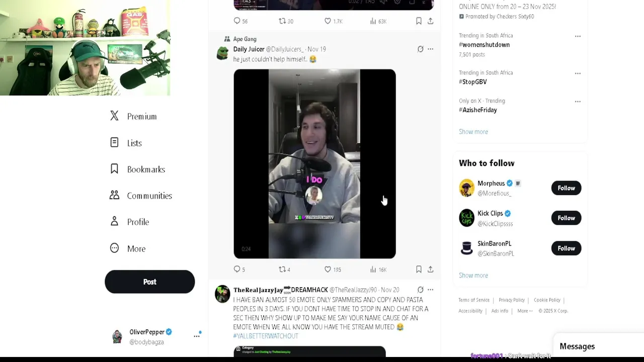Image resolution: width=644 pixels, height=362 pixels.
Task: Open the Messages drawer
Action: tap(577, 346)
